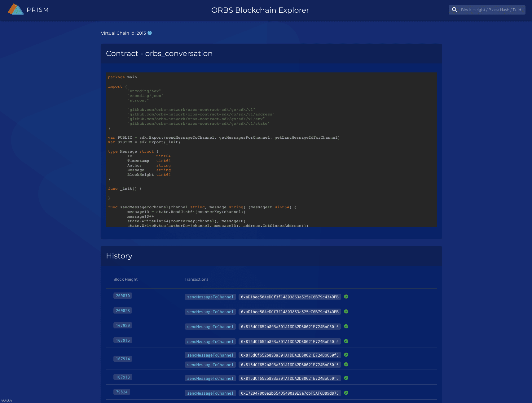Screen dimensions: 532x403
Task: Click the 'var SYSTEM = sdk.Export(_init)' code line
Action: (x=144, y=142)
